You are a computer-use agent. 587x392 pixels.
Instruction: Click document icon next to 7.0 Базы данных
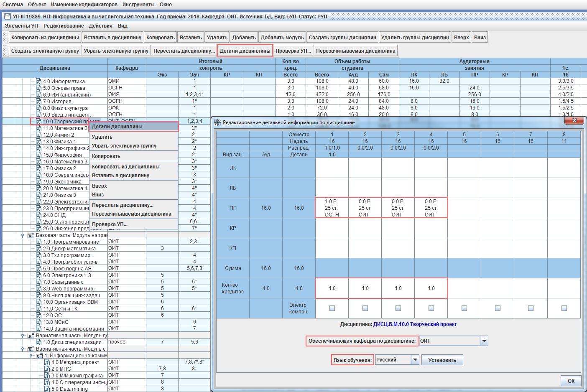coord(38,282)
